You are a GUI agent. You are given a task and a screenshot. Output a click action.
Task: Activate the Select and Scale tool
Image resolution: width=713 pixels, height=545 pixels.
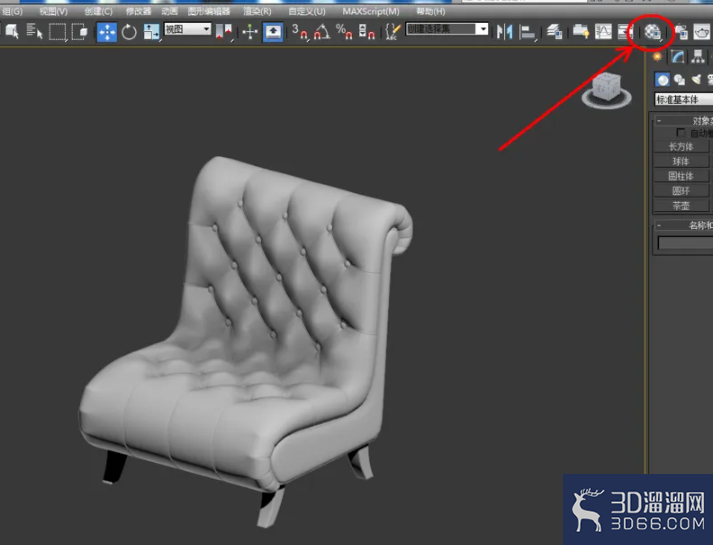(x=151, y=32)
